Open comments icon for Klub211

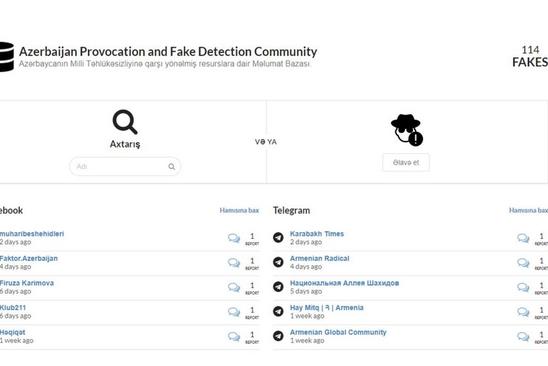pos(234,312)
